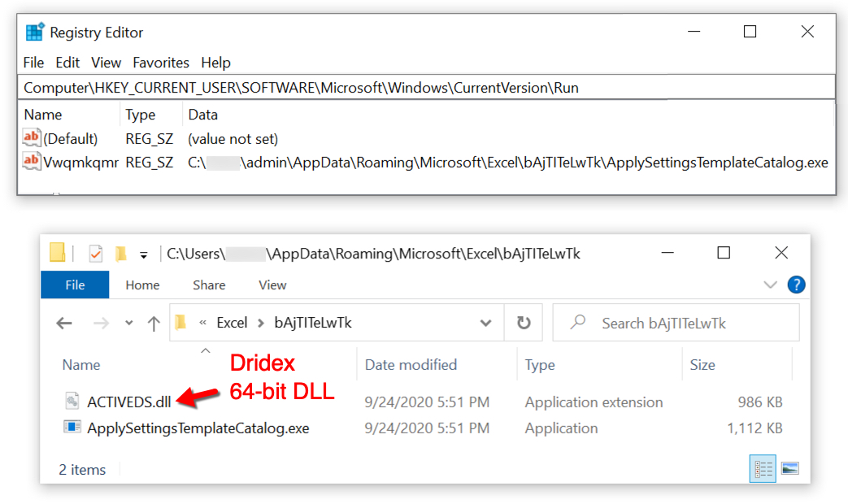Expand the chevron after Excel breadcrumb
The height and width of the screenshot is (504, 848).
[261, 323]
